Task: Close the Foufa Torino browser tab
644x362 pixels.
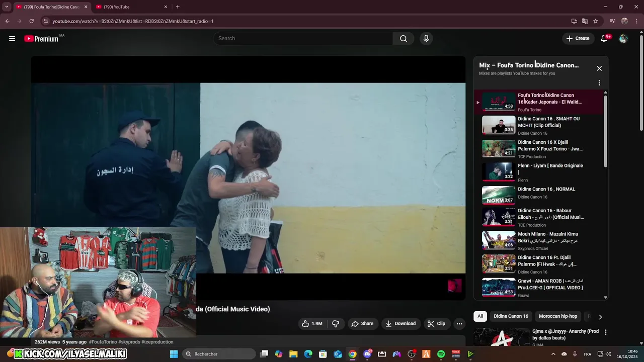Action: click(86, 7)
